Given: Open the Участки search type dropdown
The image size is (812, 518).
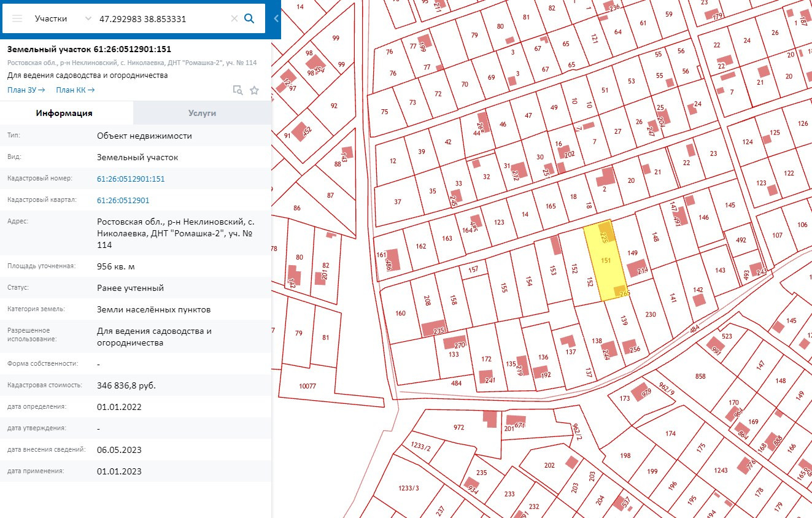Looking at the screenshot, I should (x=63, y=18).
